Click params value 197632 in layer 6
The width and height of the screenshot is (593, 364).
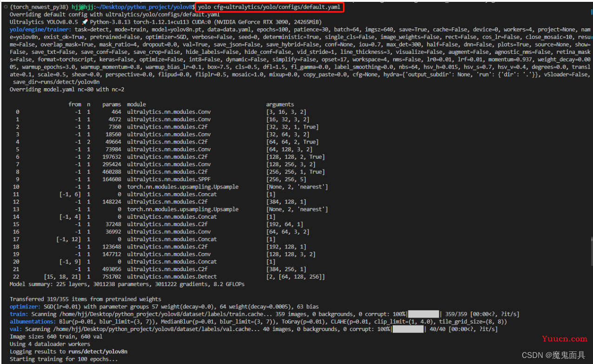tap(112, 157)
